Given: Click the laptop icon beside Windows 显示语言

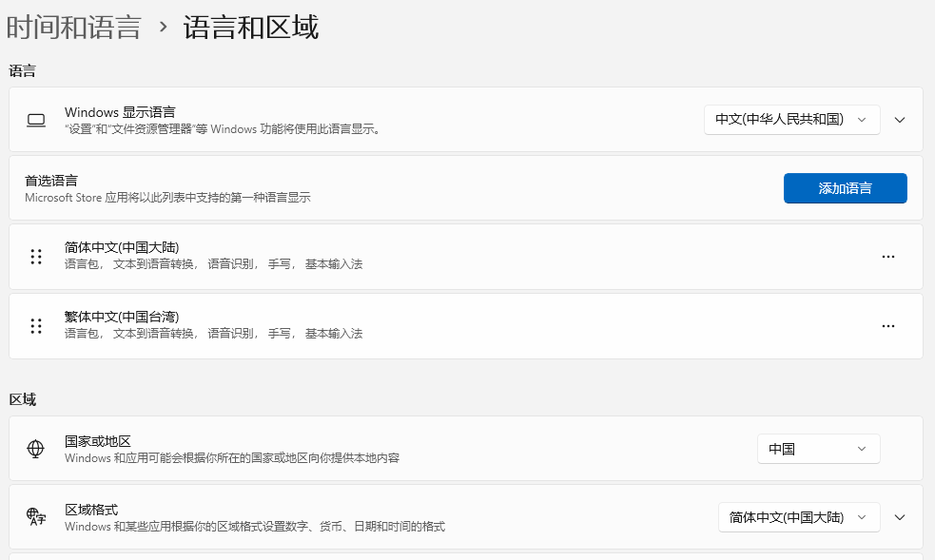Looking at the screenshot, I should pyautogui.click(x=36, y=120).
